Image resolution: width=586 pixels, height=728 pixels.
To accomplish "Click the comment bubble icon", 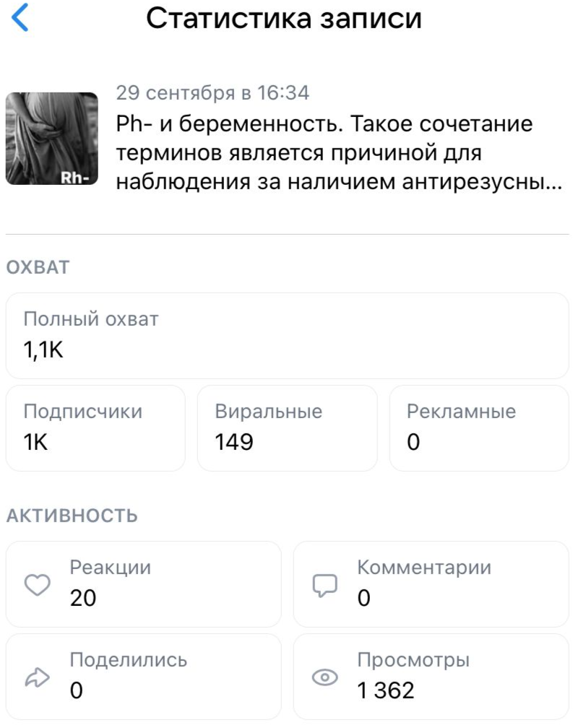I will tap(325, 586).
